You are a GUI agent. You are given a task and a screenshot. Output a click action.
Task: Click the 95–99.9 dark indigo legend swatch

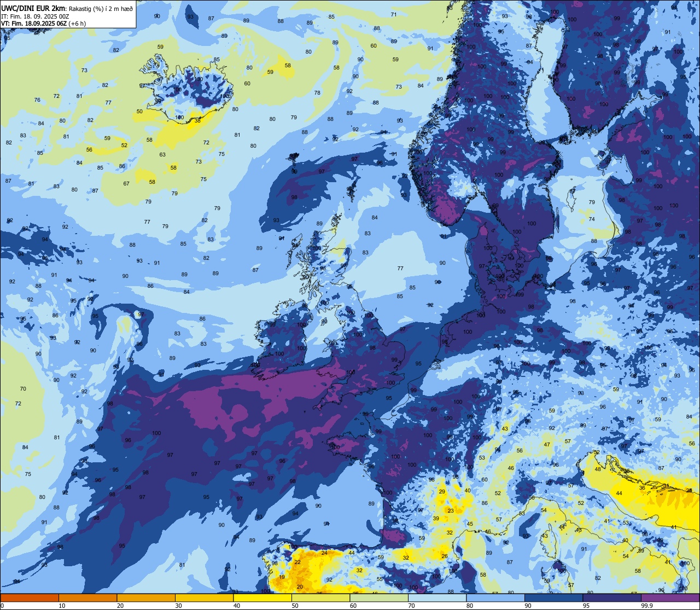(x=612, y=597)
